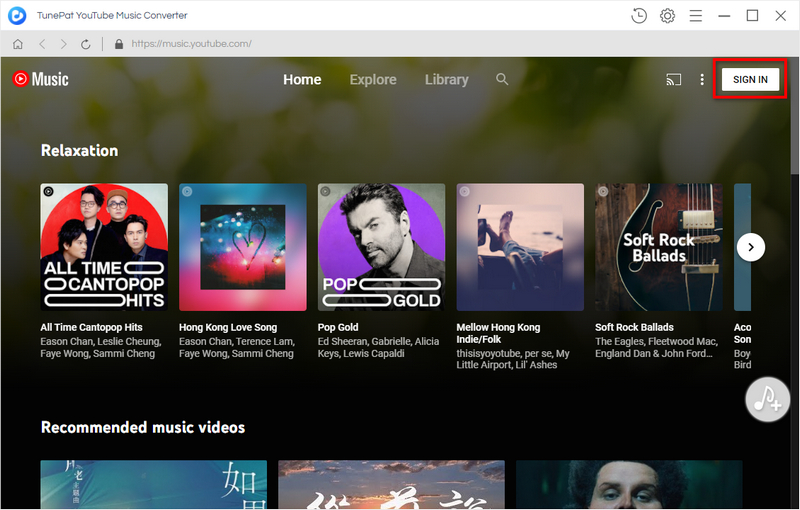Open the Pop Gold playlist cover

(x=382, y=247)
